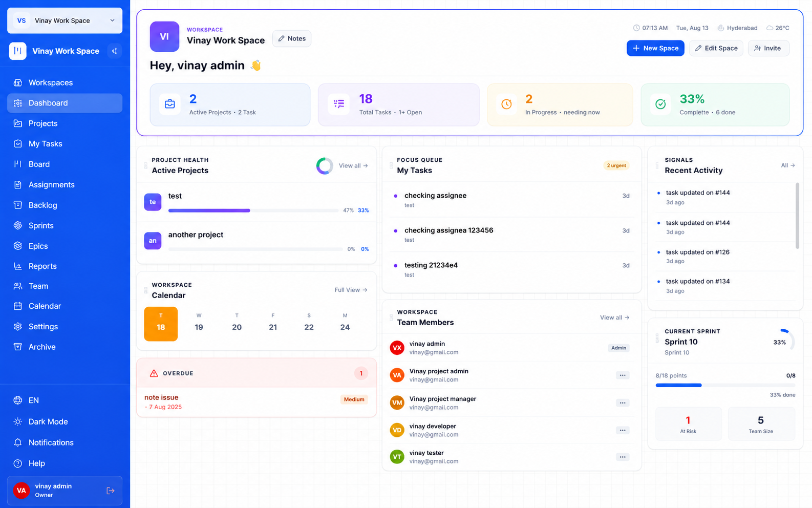Select calendar day 19
This screenshot has width=812, height=508.
point(199,324)
